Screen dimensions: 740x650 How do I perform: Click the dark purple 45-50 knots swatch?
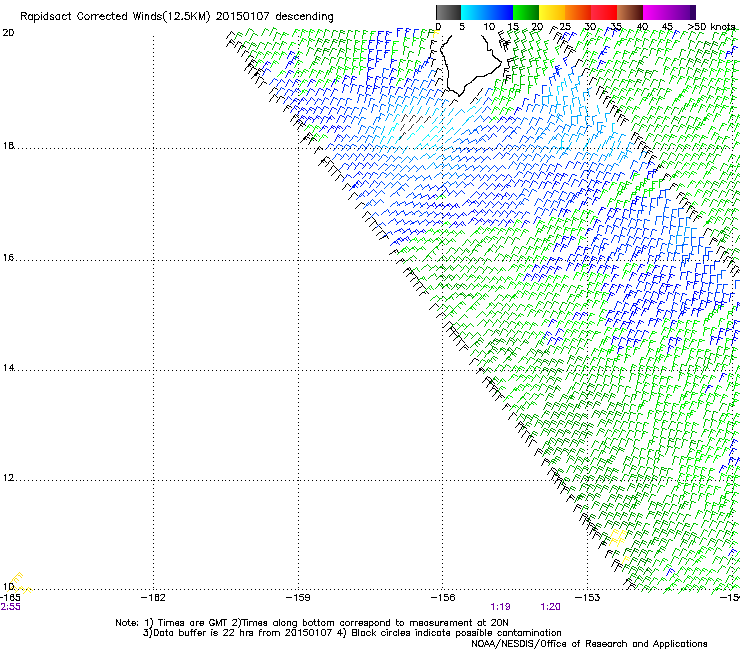[x=682, y=12]
